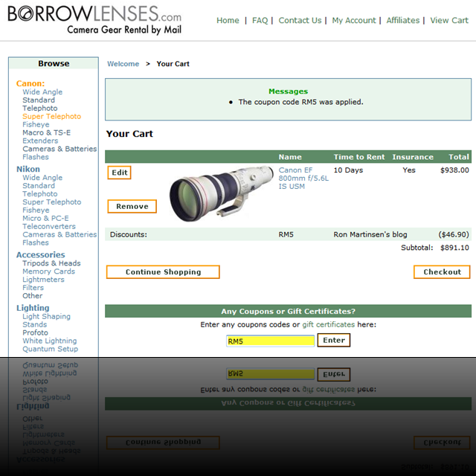
Task: Click the "10 Days" rental time
Action: click(x=348, y=170)
